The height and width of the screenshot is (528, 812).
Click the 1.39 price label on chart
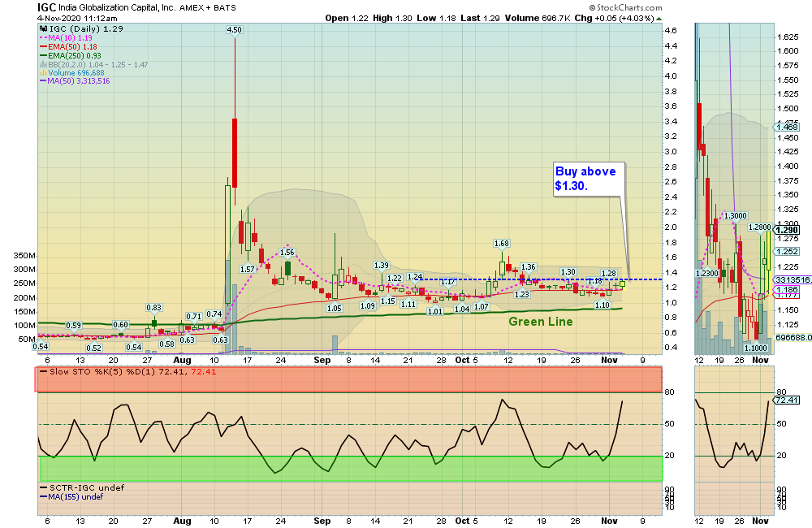tap(381, 266)
